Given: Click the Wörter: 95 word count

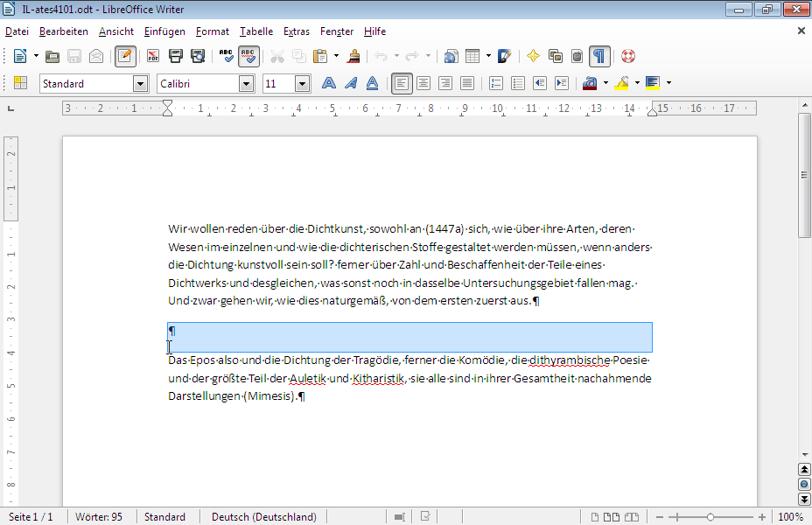Looking at the screenshot, I should pos(99,517).
